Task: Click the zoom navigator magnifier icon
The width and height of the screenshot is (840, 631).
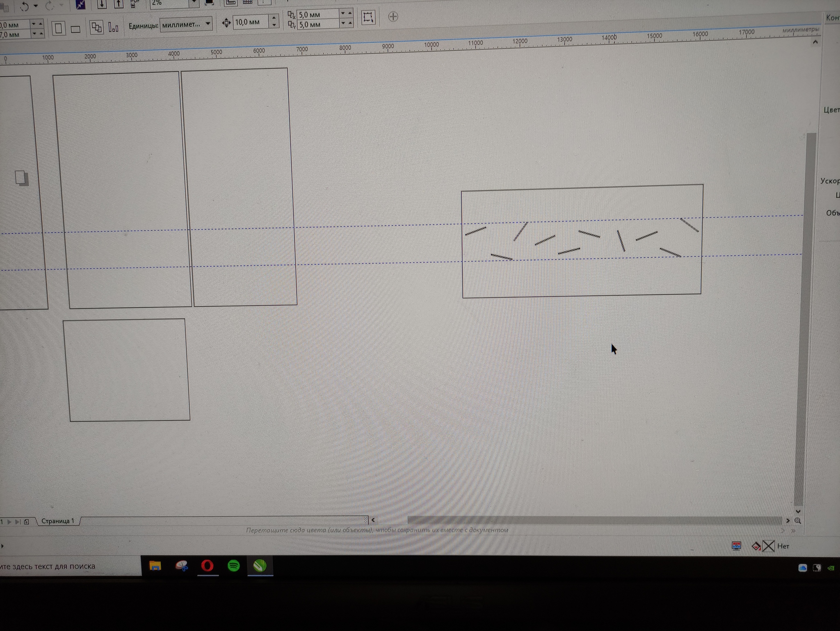Action: point(797,520)
